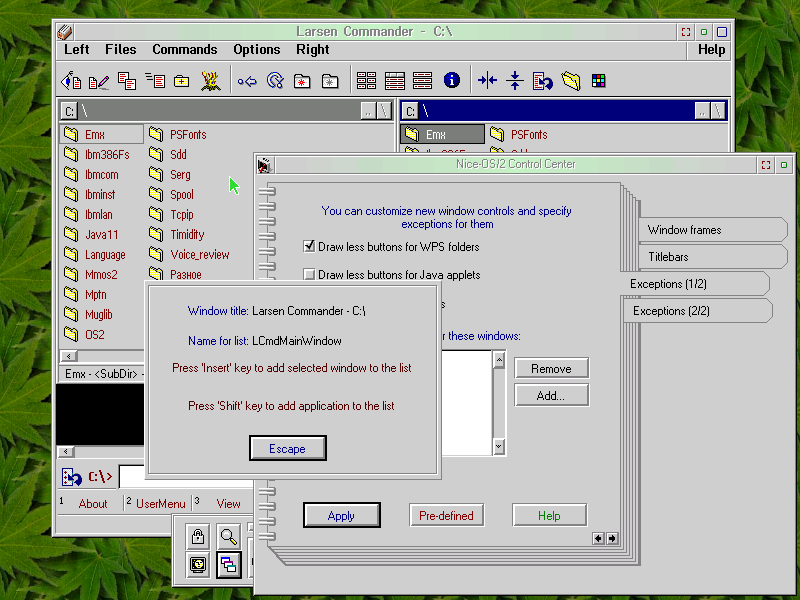Screen dimensions: 800x600
Task: Click the folder icon with a red star
Action: 302,81
